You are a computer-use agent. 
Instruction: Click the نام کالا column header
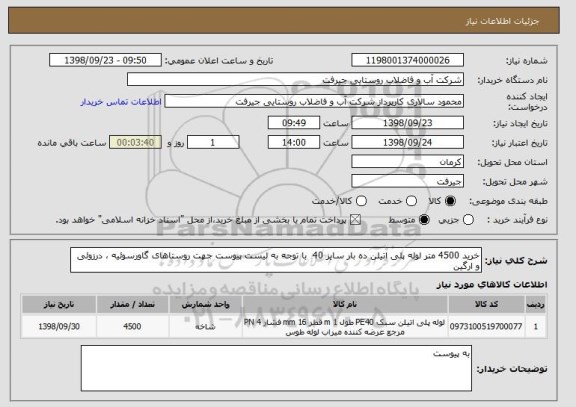(345, 304)
